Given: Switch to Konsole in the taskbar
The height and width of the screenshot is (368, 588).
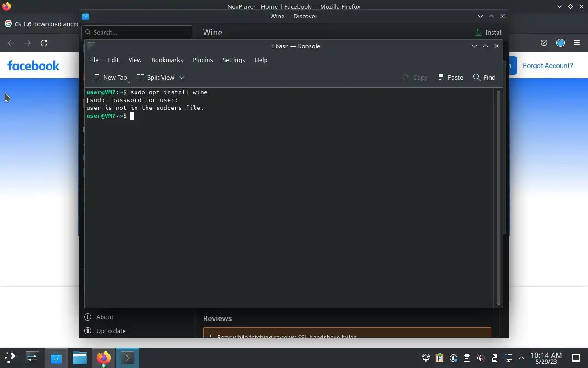Looking at the screenshot, I should pos(128,357).
